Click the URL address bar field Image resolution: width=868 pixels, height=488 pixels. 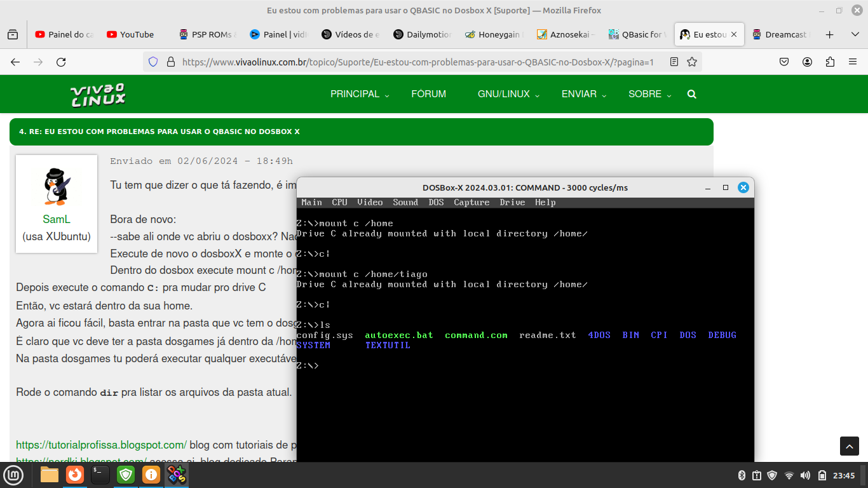coord(417,62)
